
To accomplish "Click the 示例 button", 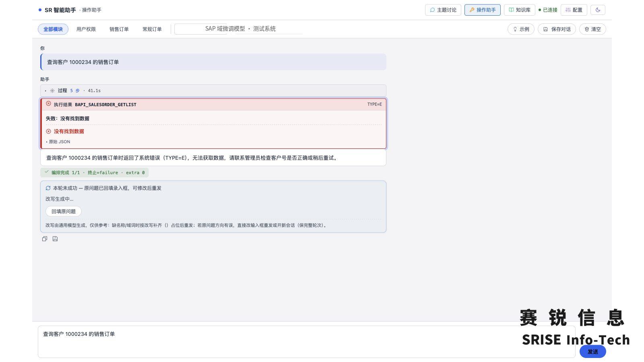I will click(x=521, y=29).
